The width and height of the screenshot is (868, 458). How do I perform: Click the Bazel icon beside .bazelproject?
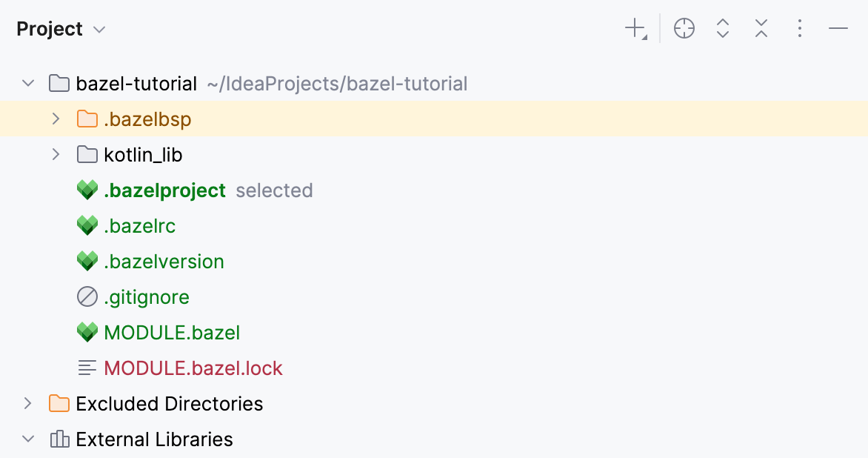(87, 190)
